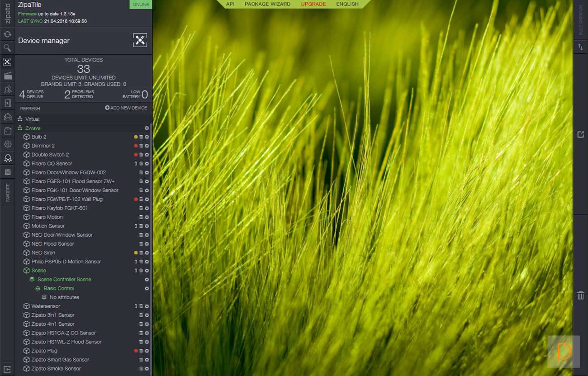Click the ONLINE status badge

tap(141, 5)
